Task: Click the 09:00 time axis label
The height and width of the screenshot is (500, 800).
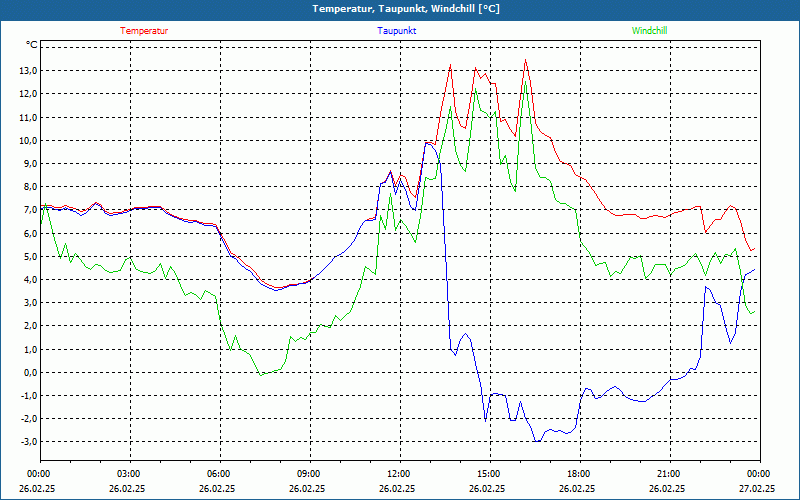Action: (x=310, y=473)
